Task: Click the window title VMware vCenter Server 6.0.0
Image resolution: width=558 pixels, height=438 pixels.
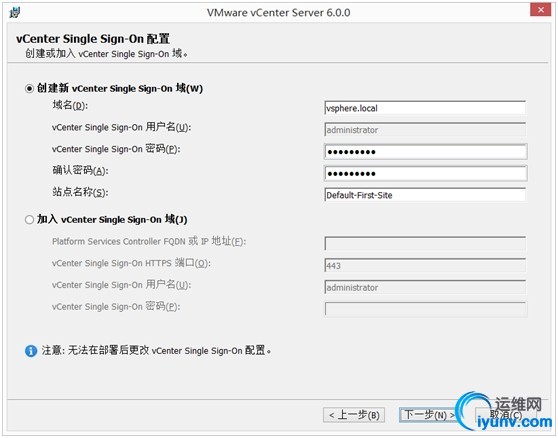Action: pos(279,13)
